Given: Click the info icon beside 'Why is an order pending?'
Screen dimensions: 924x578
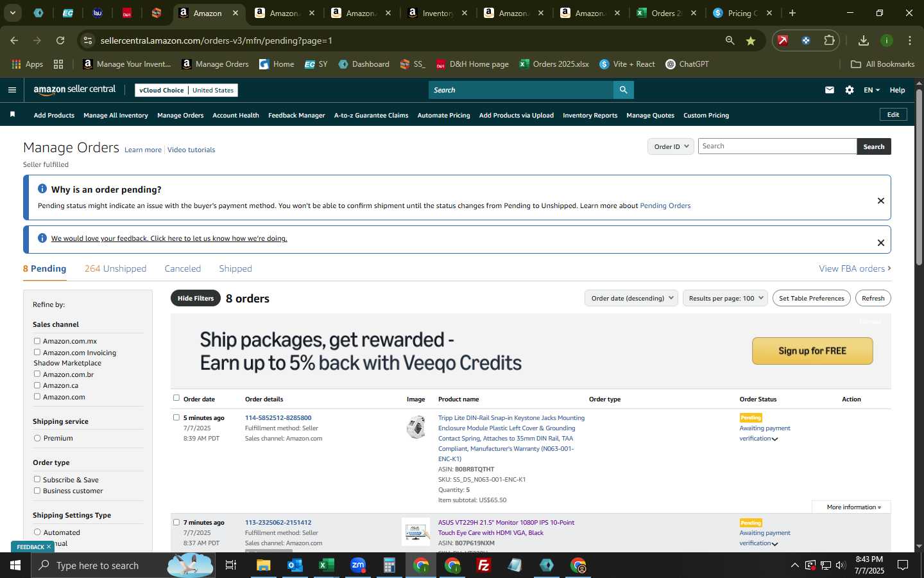Looking at the screenshot, I should (42, 189).
